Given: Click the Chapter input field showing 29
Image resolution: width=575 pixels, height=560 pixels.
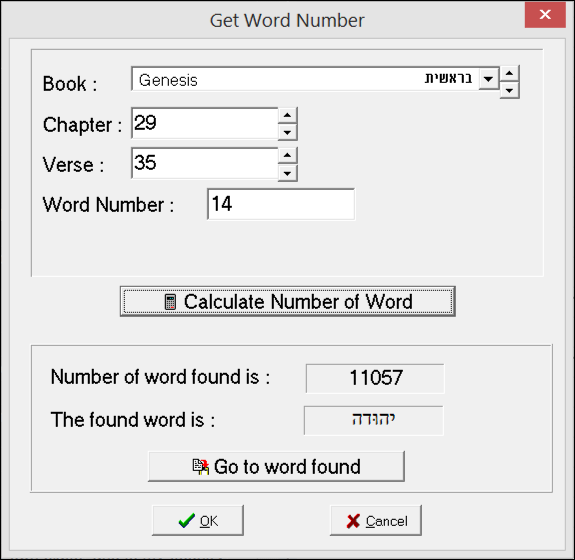Looking at the screenshot, I should point(205,124).
